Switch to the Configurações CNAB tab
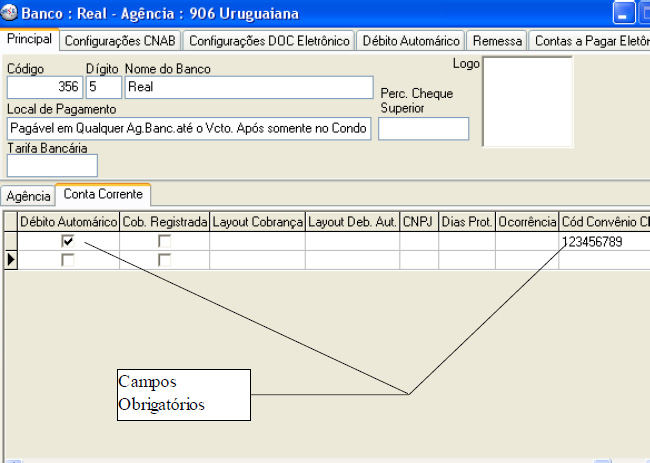 120,41
